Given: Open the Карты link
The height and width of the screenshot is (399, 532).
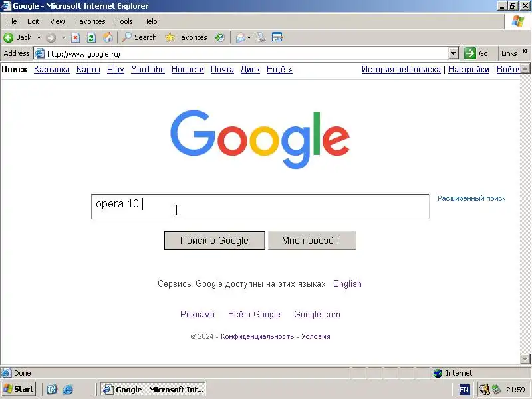Looking at the screenshot, I should tap(88, 70).
